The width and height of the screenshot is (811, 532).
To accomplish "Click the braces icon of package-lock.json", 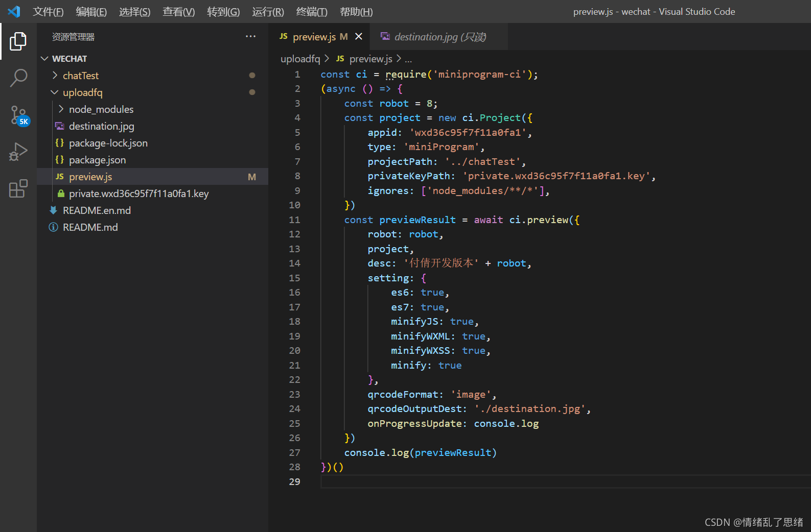I will pos(60,143).
